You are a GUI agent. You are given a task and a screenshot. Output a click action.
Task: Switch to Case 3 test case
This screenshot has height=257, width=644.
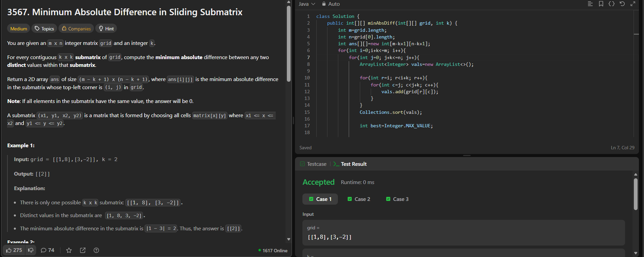point(397,199)
